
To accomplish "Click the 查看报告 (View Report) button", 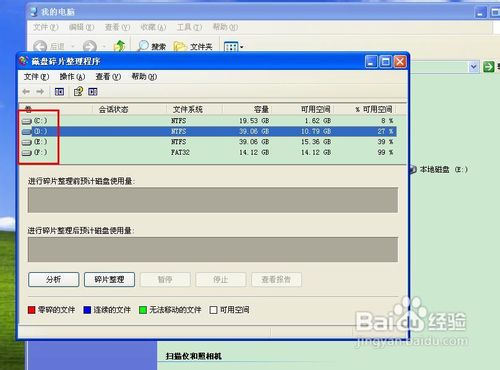I will (276, 279).
